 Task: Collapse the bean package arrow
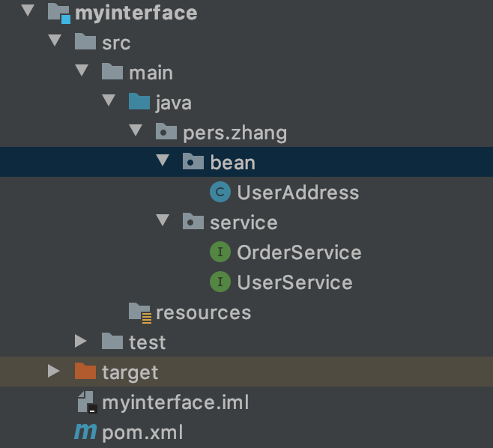click(x=163, y=160)
